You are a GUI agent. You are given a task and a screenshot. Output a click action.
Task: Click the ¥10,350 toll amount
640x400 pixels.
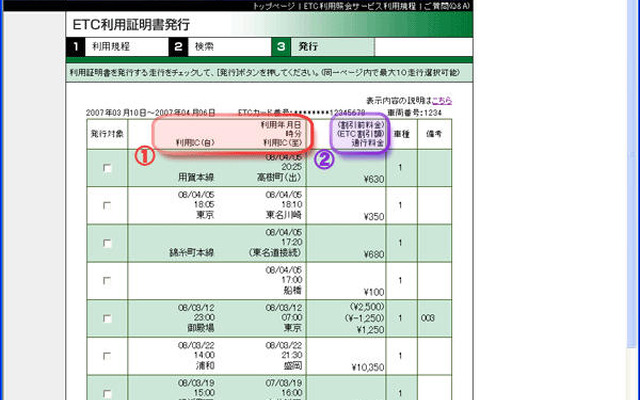(368, 367)
